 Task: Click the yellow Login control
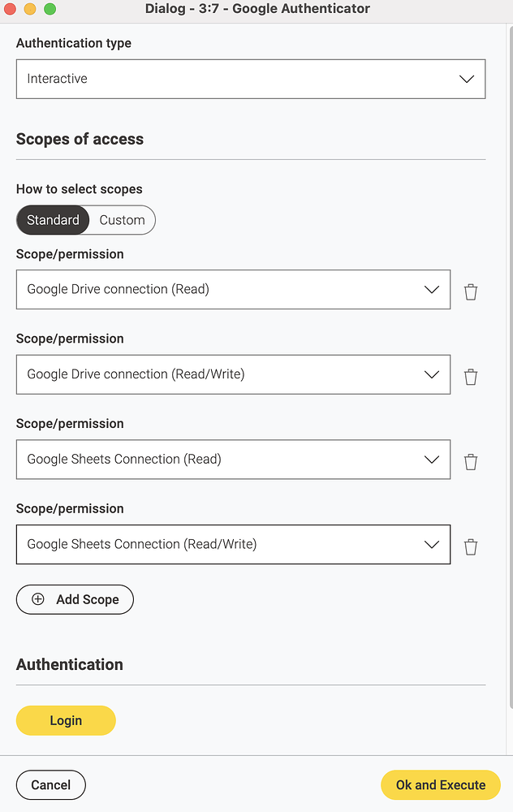pyautogui.click(x=65, y=720)
